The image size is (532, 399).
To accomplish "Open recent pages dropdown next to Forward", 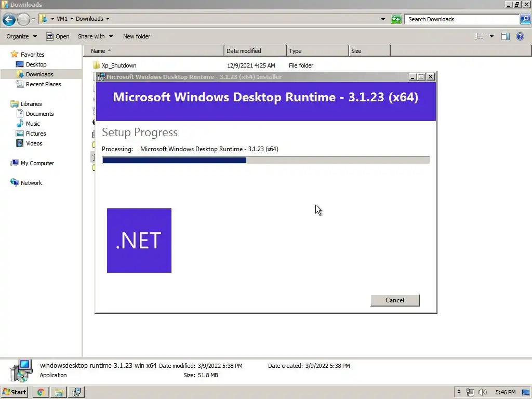I will (x=34, y=19).
